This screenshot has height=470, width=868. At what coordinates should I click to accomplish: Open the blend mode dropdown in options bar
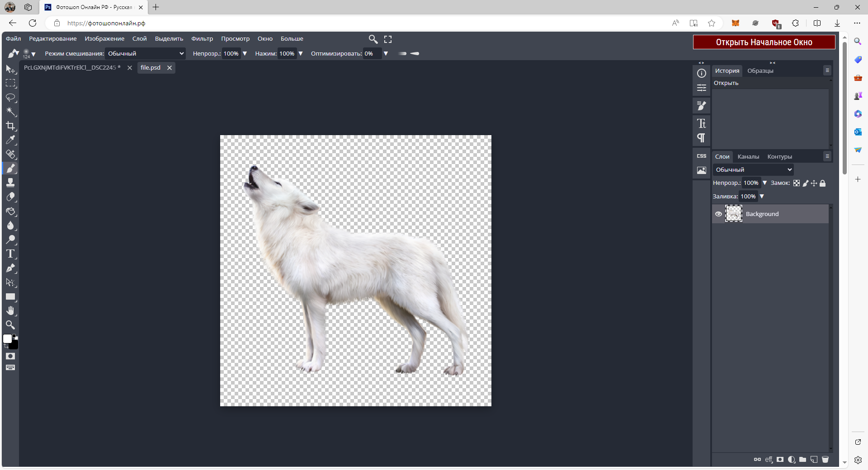point(145,53)
